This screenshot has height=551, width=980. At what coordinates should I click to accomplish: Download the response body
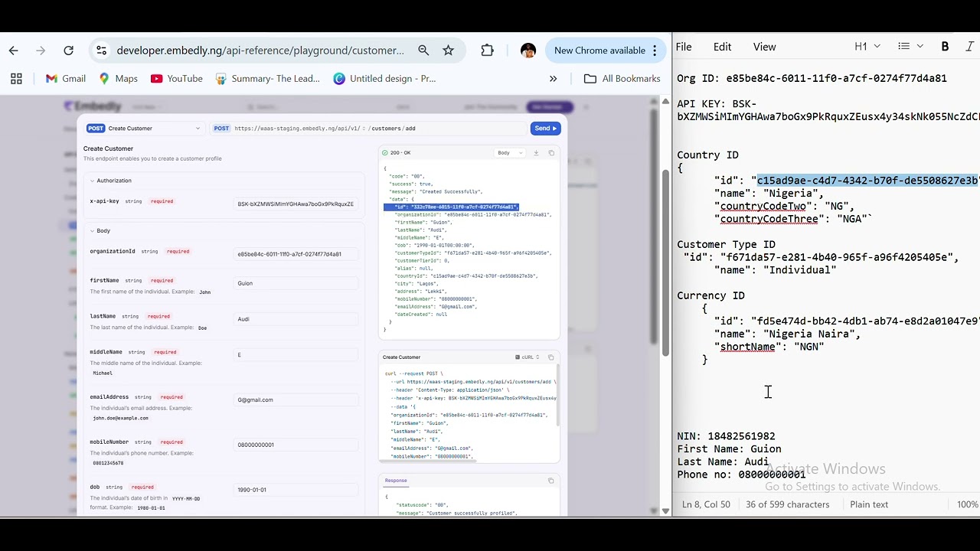[536, 153]
